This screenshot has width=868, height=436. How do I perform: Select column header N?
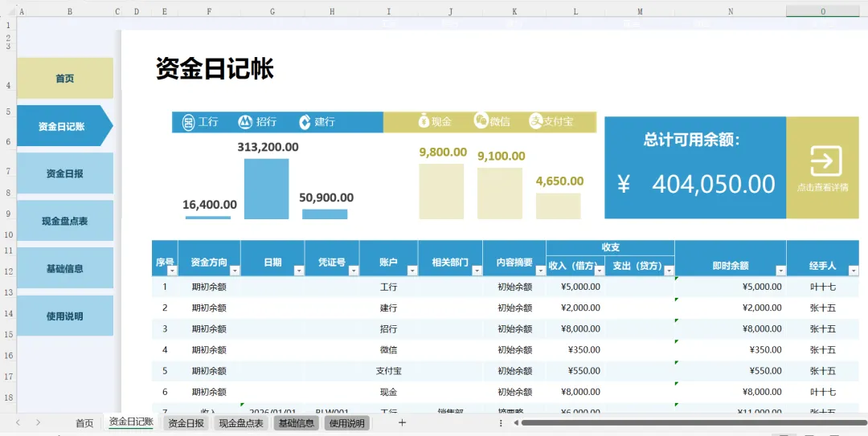(731, 11)
